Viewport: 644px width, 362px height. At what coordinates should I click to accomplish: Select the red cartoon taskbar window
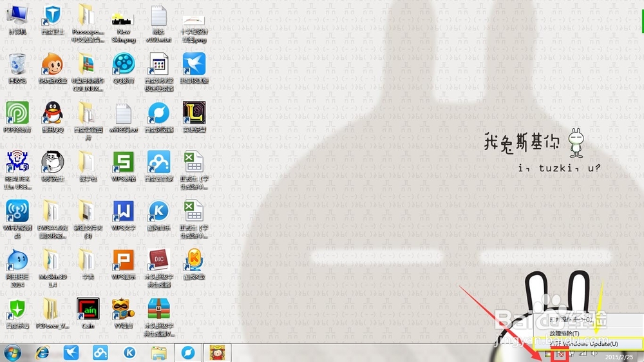pyautogui.click(x=217, y=352)
